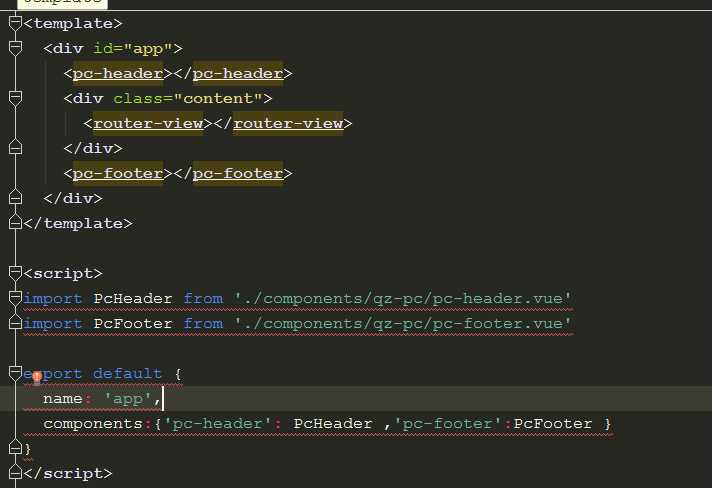
Task: Click PcHeader identifier in the import statement
Action: pyautogui.click(x=133, y=298)
